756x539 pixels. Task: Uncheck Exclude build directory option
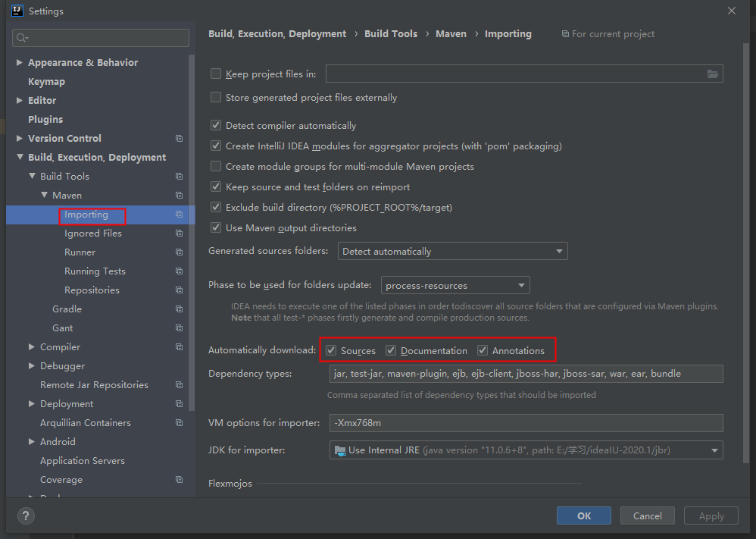pos(216,208)
